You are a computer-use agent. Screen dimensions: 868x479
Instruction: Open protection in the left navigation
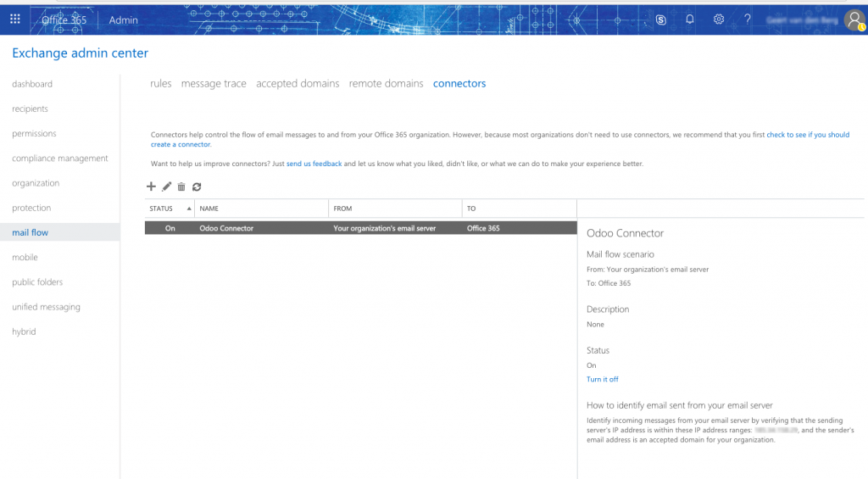click(31, 208)
